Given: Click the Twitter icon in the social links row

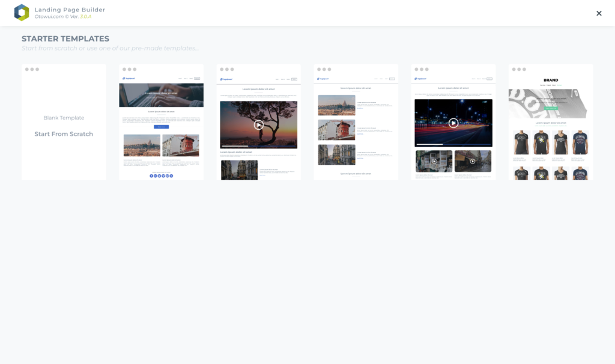Looking at the screenshot, I should [x=159, y=175].
